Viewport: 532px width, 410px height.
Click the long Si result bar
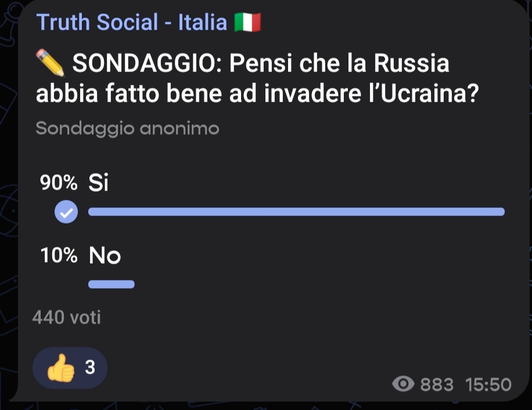pos(296,212)
